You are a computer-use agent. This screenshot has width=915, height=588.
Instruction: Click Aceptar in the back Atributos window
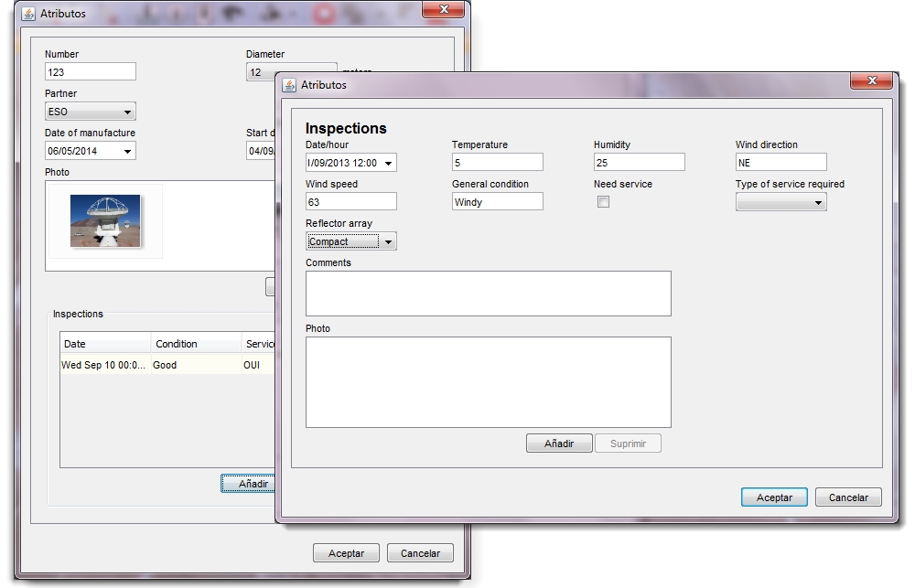coord(346,553)
